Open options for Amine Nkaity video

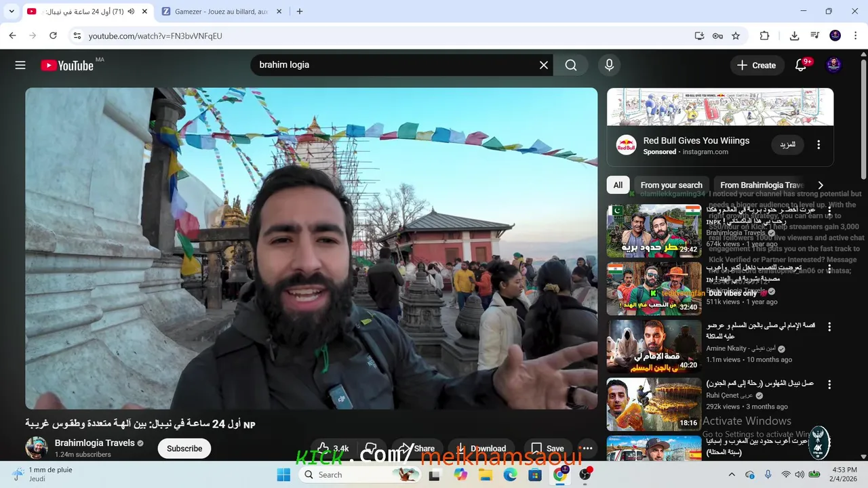[829, 327]
